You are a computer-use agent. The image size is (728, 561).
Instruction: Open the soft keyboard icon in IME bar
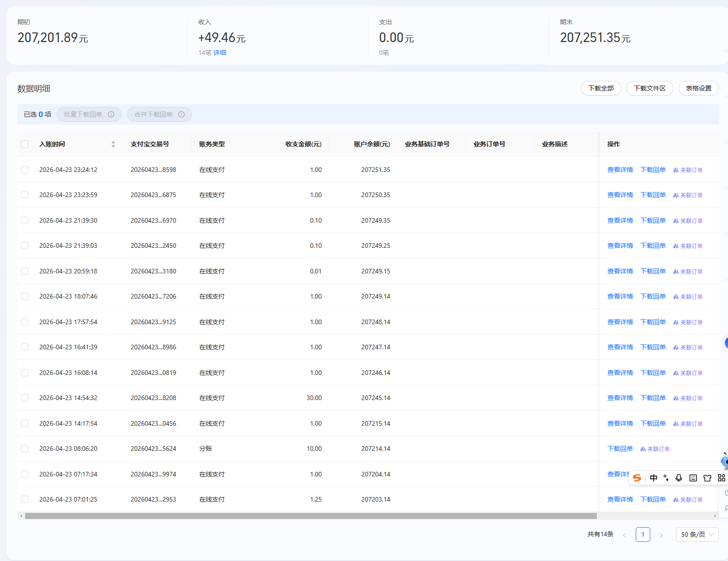click(x=693, y=478)
